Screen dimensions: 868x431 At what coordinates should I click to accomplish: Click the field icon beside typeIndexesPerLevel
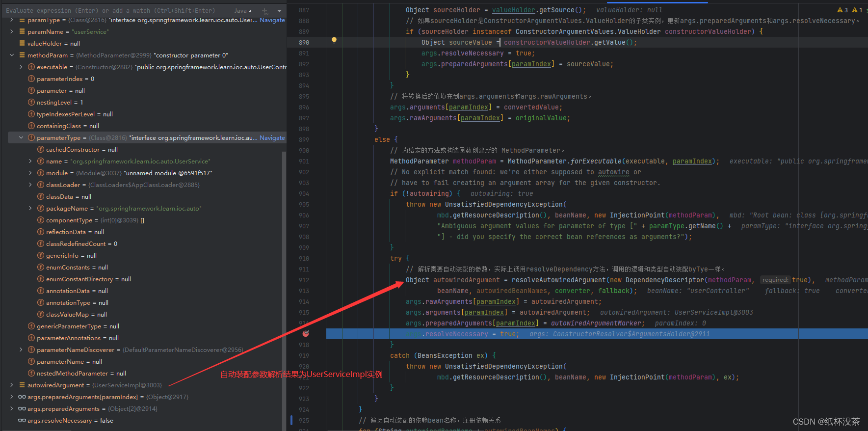(31, 114)
